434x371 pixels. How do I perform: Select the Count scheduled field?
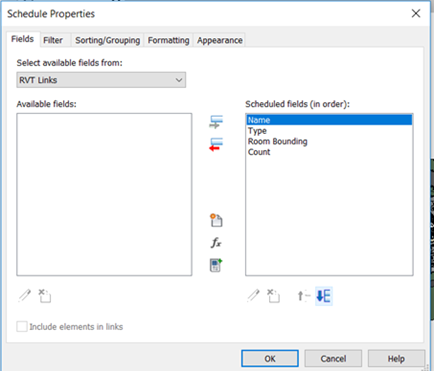coord(329,152)
